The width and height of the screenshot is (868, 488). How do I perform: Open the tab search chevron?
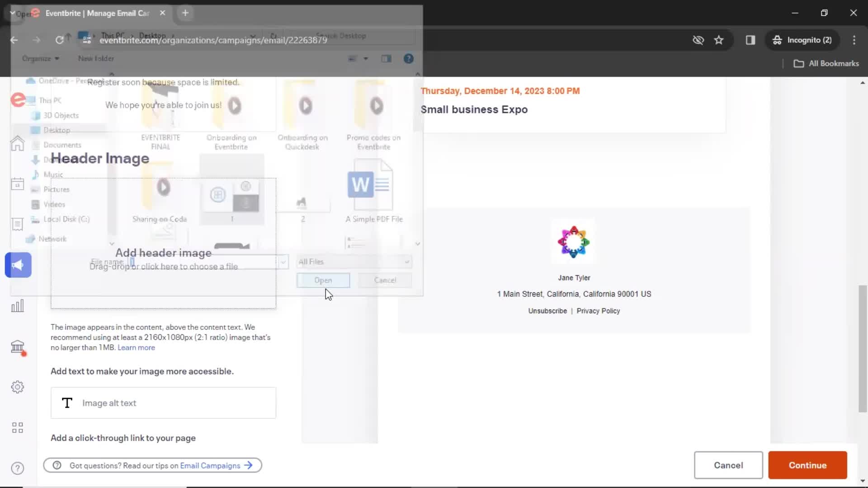tap(12, 13)
